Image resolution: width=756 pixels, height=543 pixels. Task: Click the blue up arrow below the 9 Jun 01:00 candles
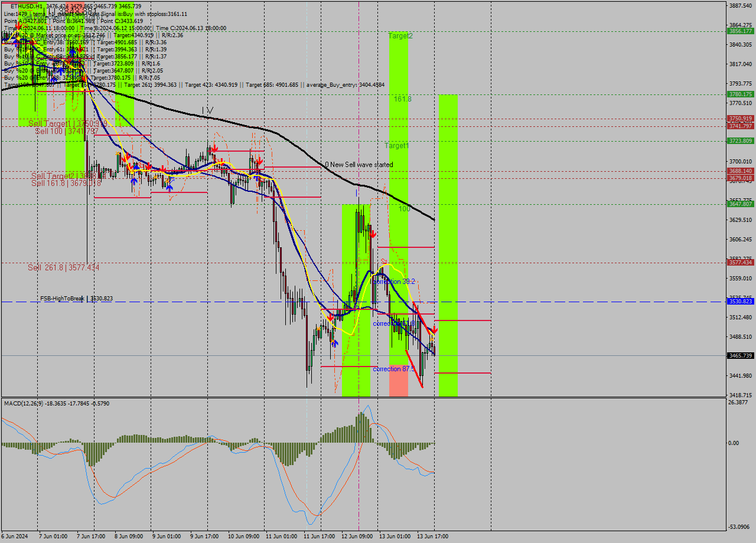[170, 188]
